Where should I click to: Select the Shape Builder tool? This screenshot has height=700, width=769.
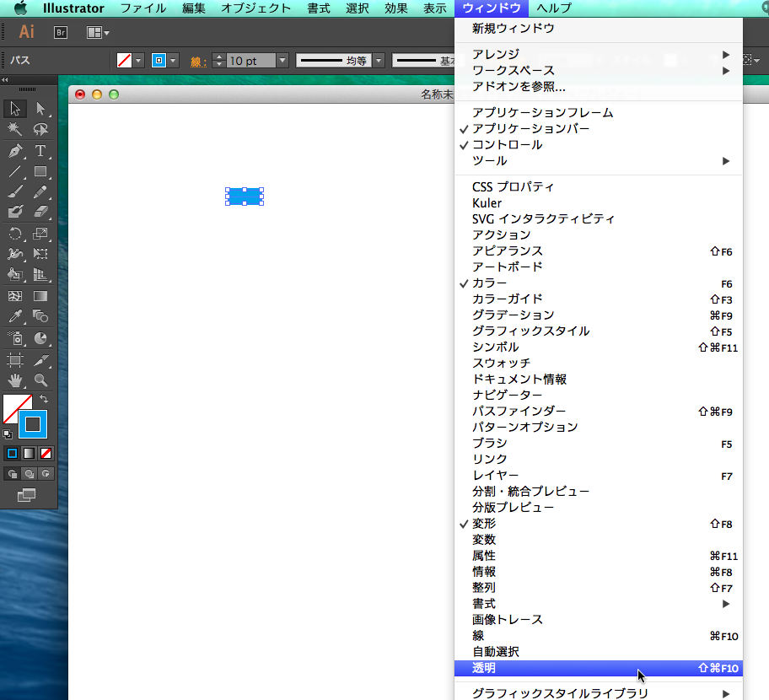[15, 274]
